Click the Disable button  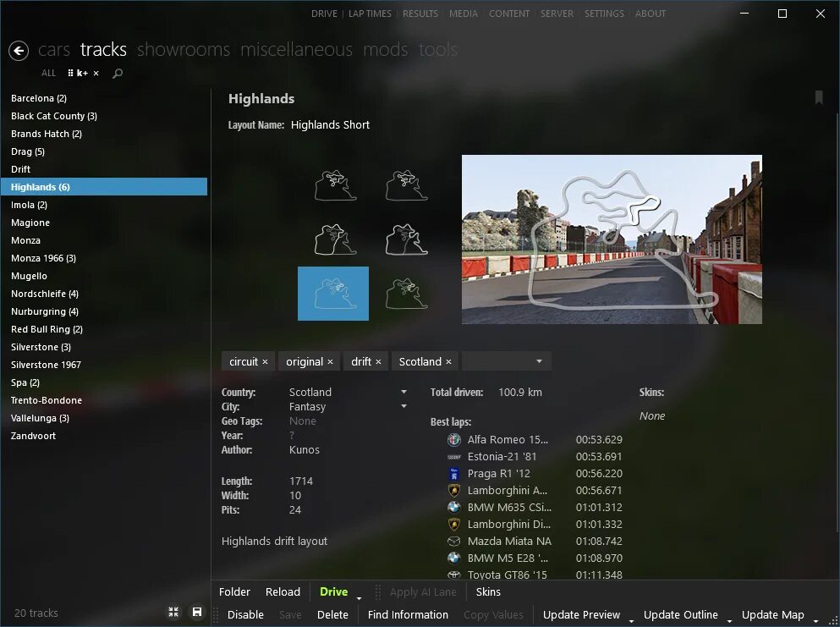(x=245, y=614)
